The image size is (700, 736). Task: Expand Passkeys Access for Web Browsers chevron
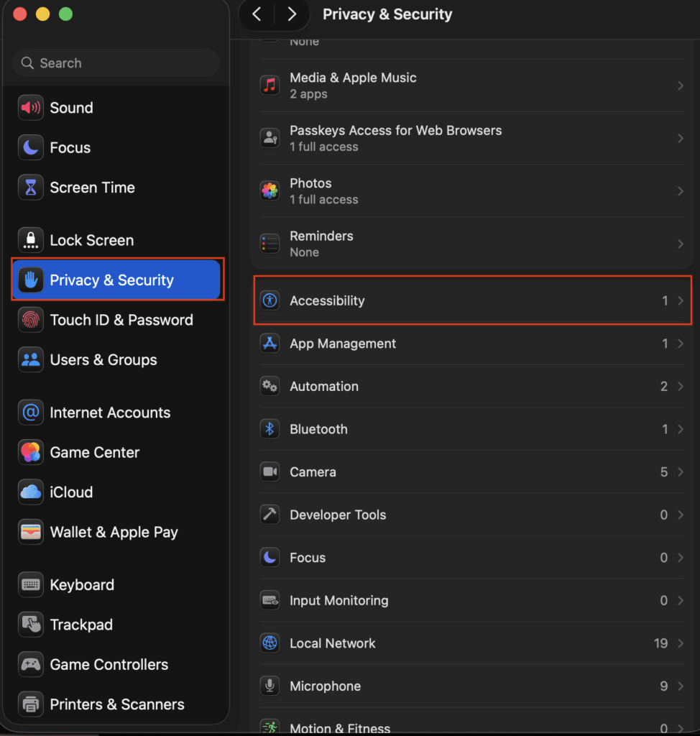pos(681,138)
